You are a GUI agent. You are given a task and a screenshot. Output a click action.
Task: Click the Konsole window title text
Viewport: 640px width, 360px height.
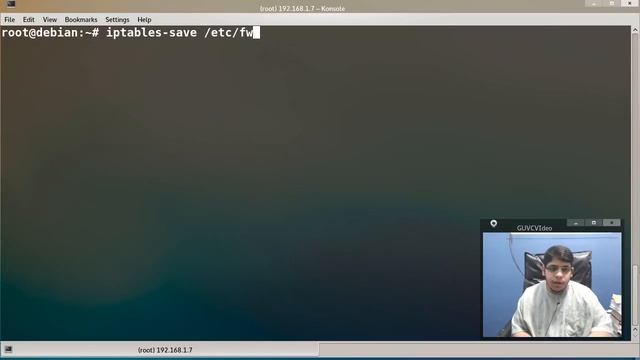pos(302,9)
